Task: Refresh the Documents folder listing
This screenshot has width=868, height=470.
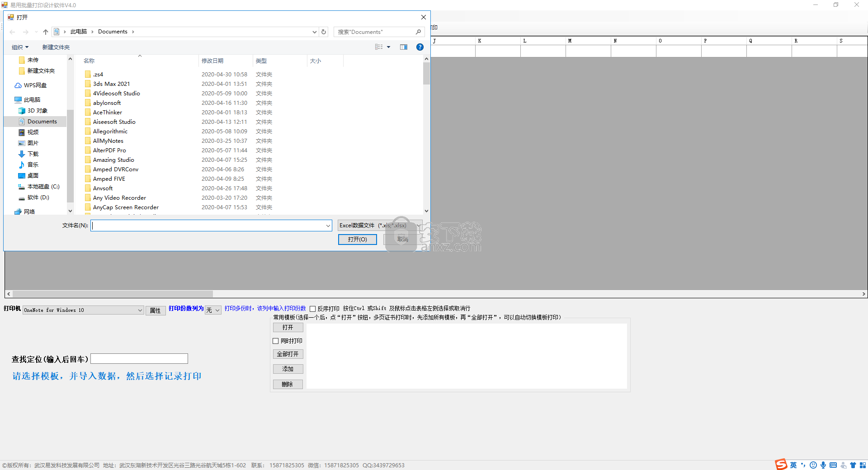Action: 324,32
